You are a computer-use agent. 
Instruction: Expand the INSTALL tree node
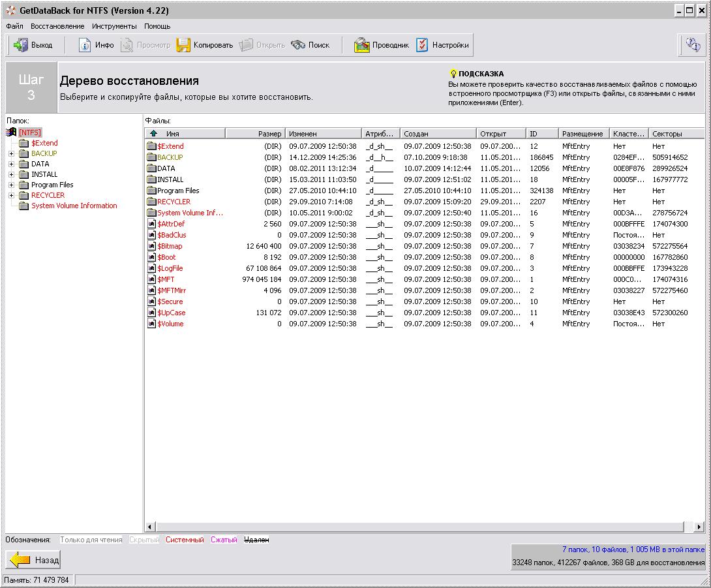(x=11, y=174)
